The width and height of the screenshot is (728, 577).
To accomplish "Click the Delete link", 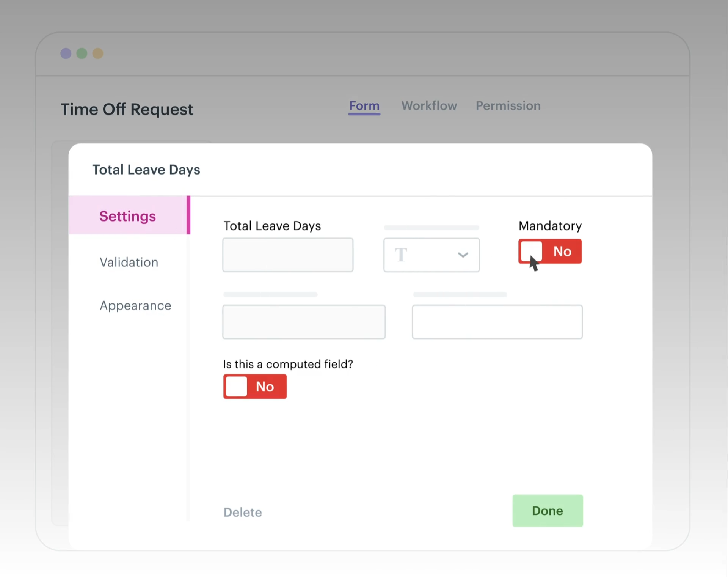I will (x=243, y=512).
